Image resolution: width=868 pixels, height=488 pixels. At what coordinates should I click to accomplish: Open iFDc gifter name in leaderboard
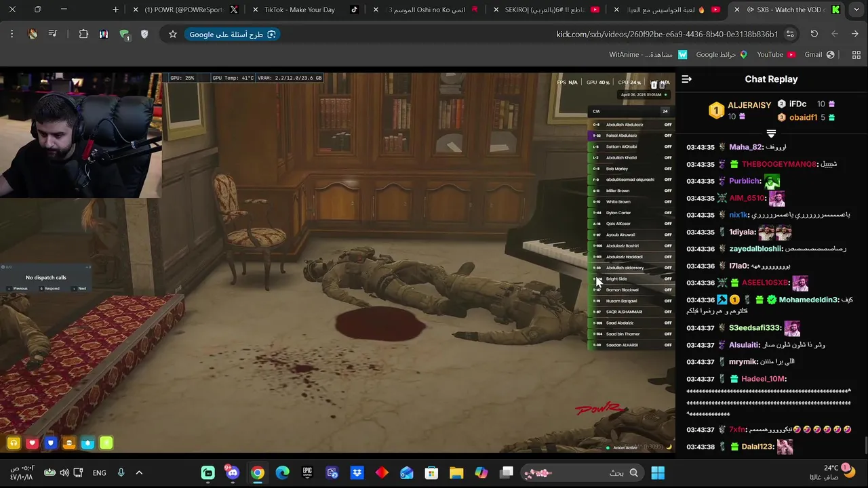click(797, 104)
